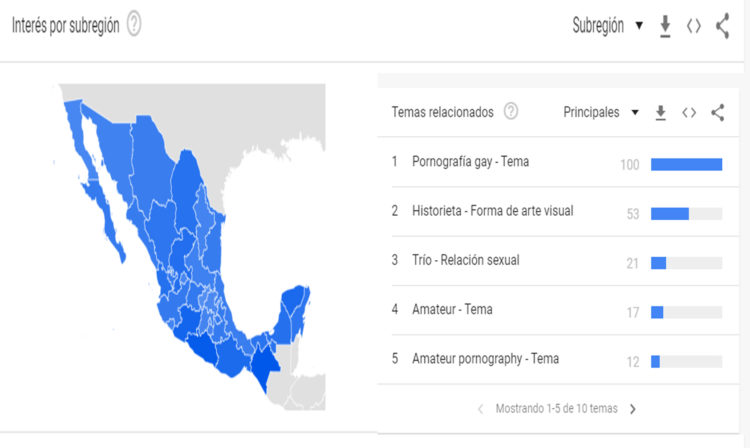
Task: Click the Principales dropdown arrow
Action: pos(635,113)
